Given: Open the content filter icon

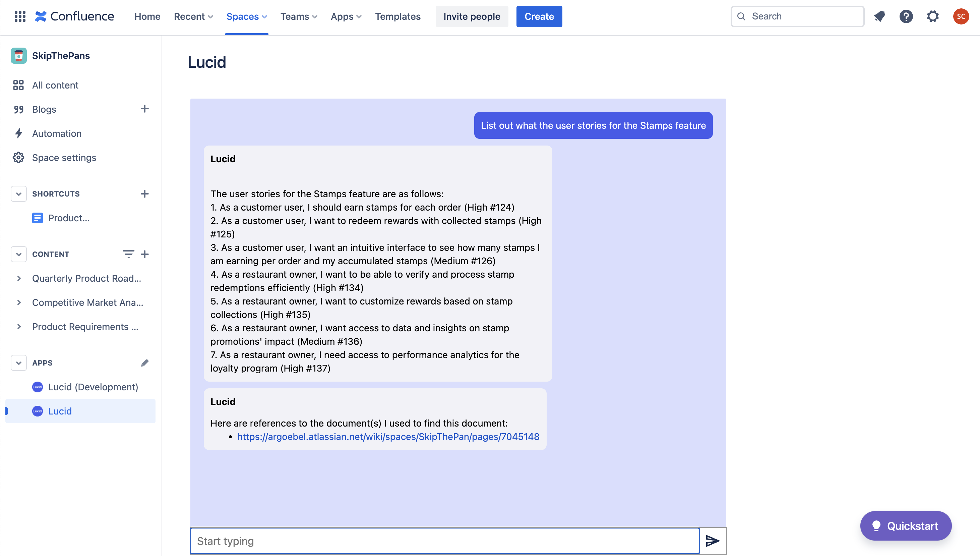Looking at the screenshot, I should pos(128,254).
